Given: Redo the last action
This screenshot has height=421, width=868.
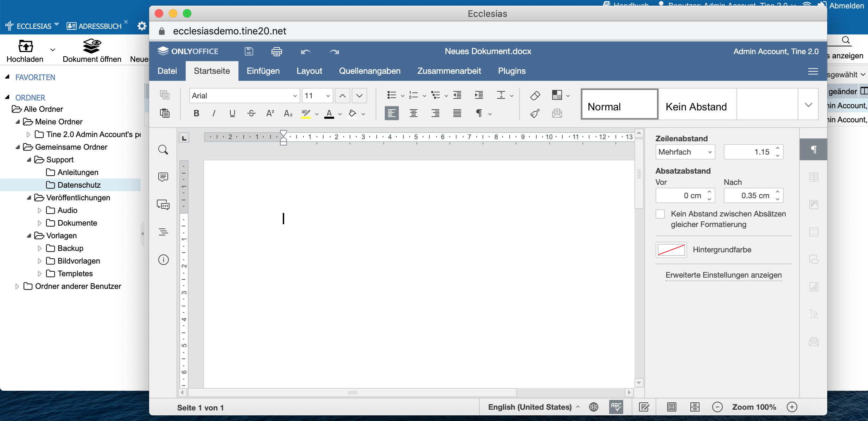Looking at the screenshot, I should click(x=334, y=52).
